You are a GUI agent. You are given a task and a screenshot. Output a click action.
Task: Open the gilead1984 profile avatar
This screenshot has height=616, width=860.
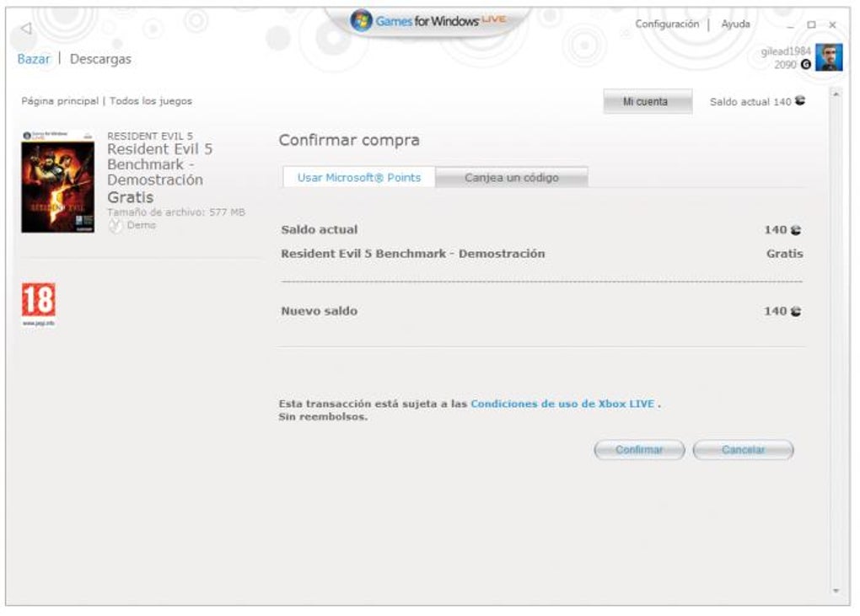[x=829, y=57]
